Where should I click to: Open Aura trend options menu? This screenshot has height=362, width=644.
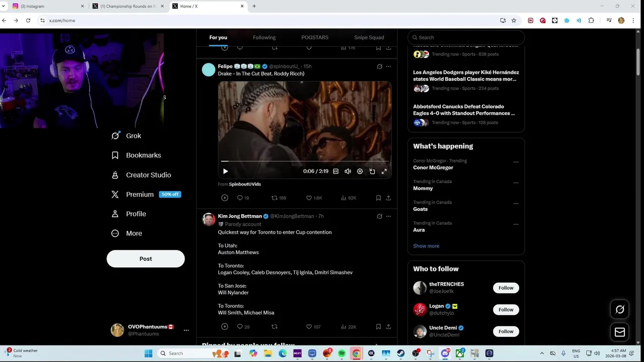point(516,225)
